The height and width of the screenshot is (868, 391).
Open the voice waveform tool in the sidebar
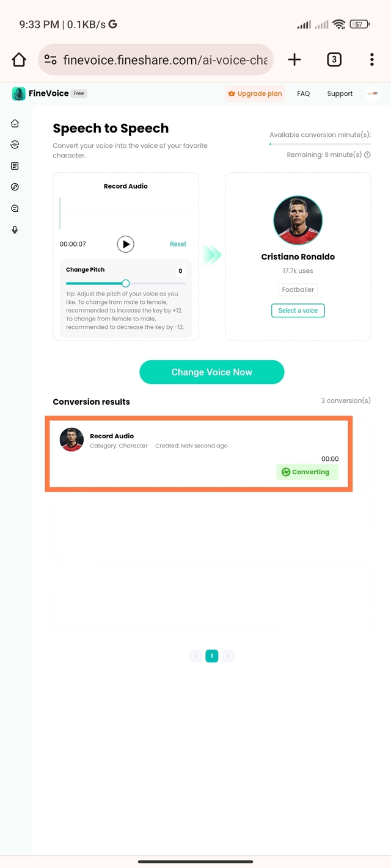pos(15,145)
